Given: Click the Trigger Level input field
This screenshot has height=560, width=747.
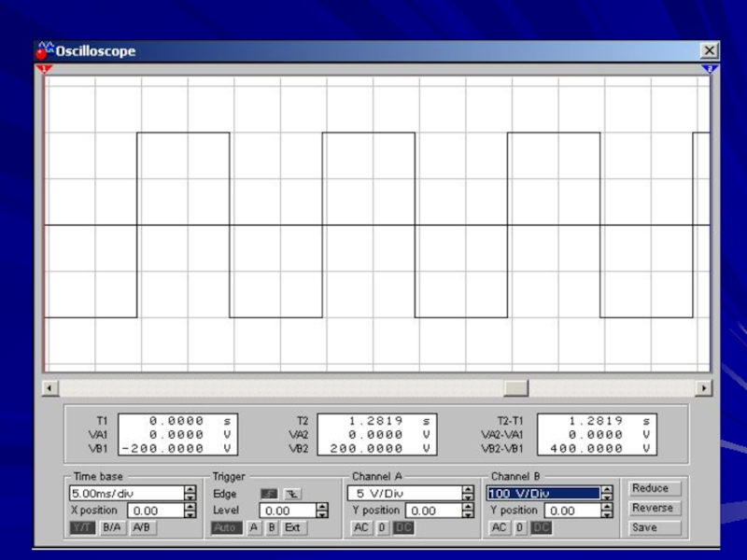Looking at the screenshot, I should 287,511.
